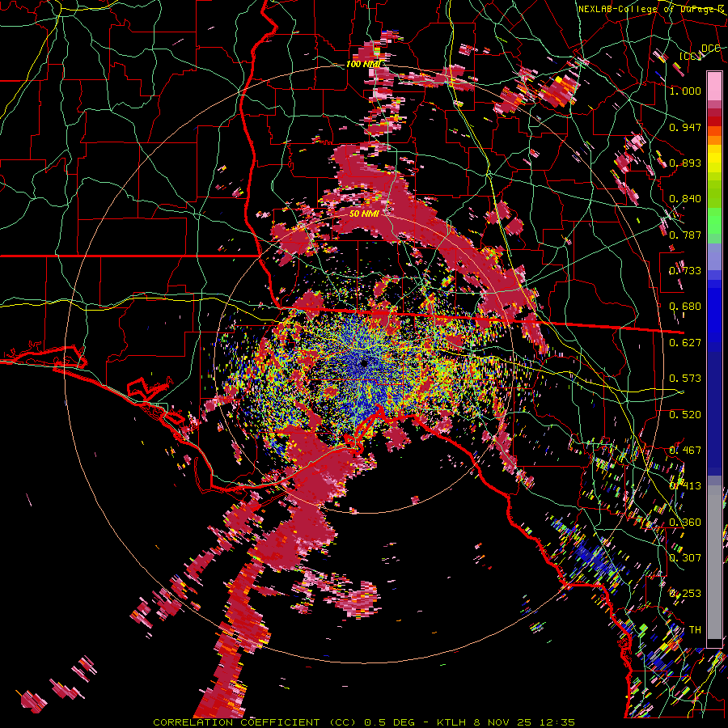Click the 0.947 scale value
728x728 pixels.
click(685, 127)
